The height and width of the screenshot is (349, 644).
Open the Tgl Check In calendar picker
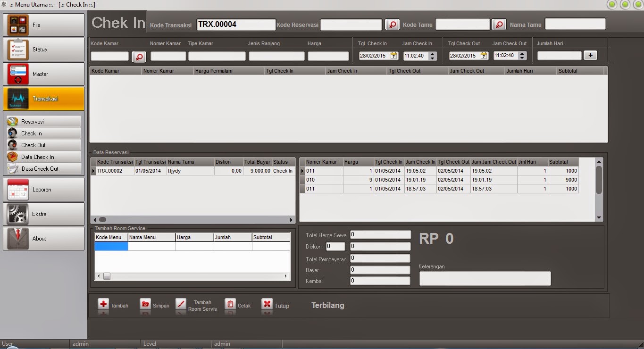click(x=393, y=55)
